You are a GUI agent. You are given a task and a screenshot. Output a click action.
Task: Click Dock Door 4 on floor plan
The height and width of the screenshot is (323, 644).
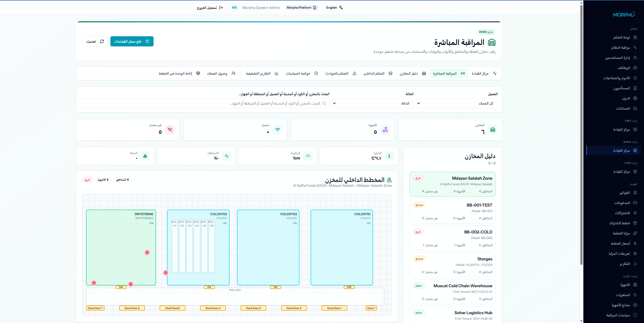coord(213,308)
